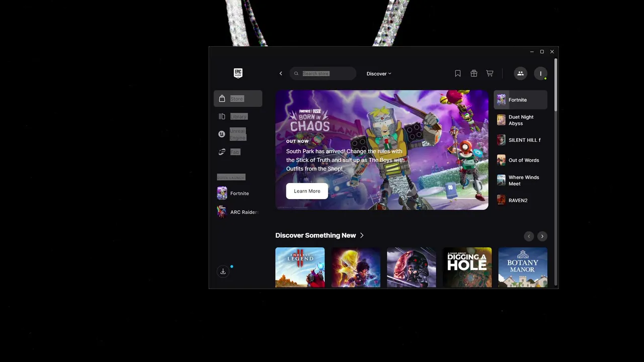644x362 pixels.
Task: Open Discover Something New section chevron
Action: point(362,235)
